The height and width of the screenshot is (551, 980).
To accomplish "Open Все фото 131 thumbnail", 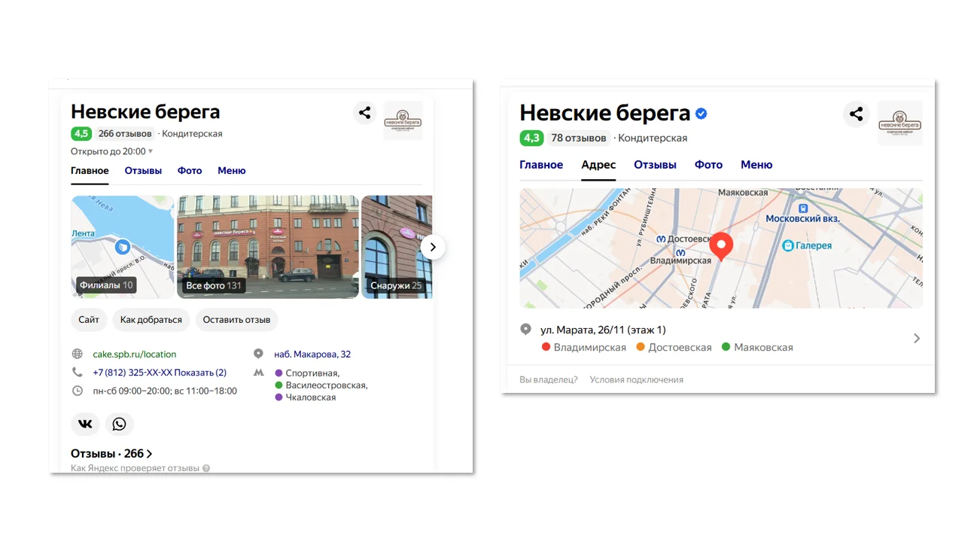I will pyautogui.click(x=267, y=247).
